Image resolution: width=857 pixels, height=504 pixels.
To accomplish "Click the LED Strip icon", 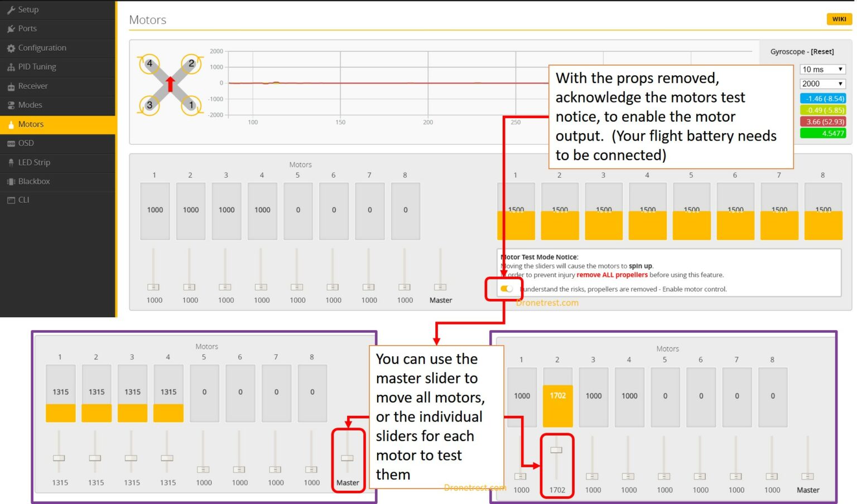I will [11, 163].
